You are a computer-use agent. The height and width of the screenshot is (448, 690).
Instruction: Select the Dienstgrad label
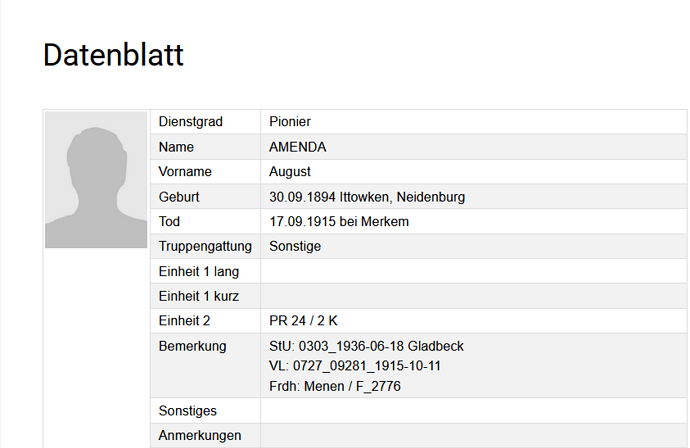coord(191,121)
